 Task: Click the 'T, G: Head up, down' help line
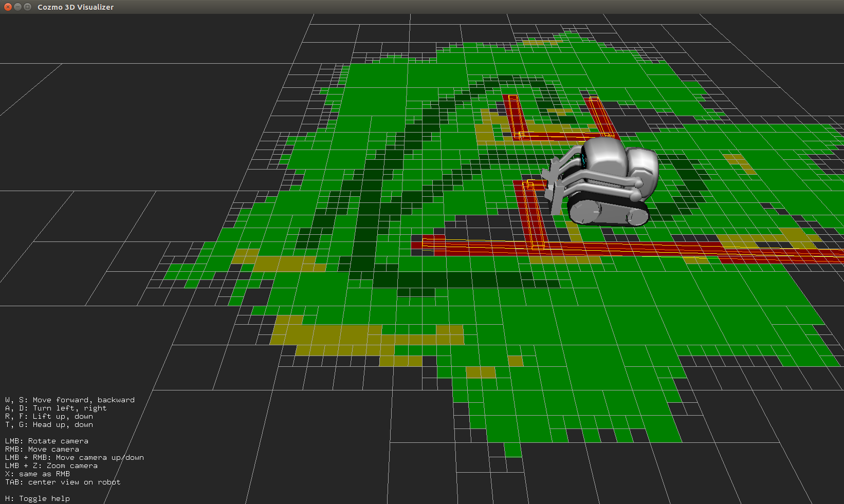click(49, 424)
